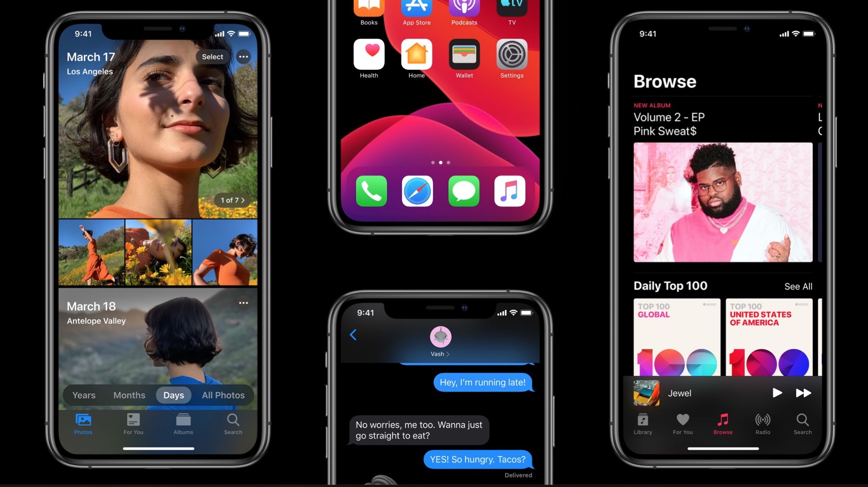This screenshot has width=868, height=487.
Task: Switch to Months view in Photos
Action: point(129,395)
